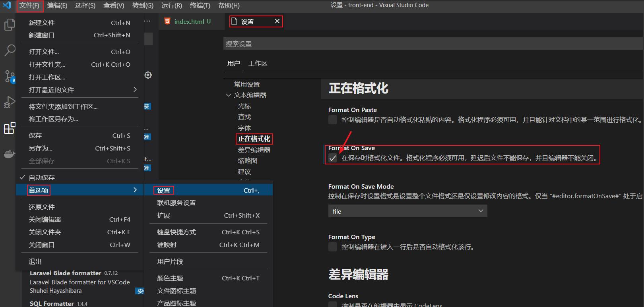644x307 pixels.
Task: Choose 将文件夹添加到工作区... entry
Action: 80,106
